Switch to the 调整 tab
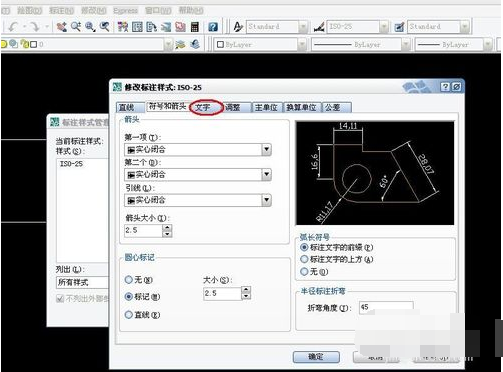The image size is (503, 372). tap(236, 107)
